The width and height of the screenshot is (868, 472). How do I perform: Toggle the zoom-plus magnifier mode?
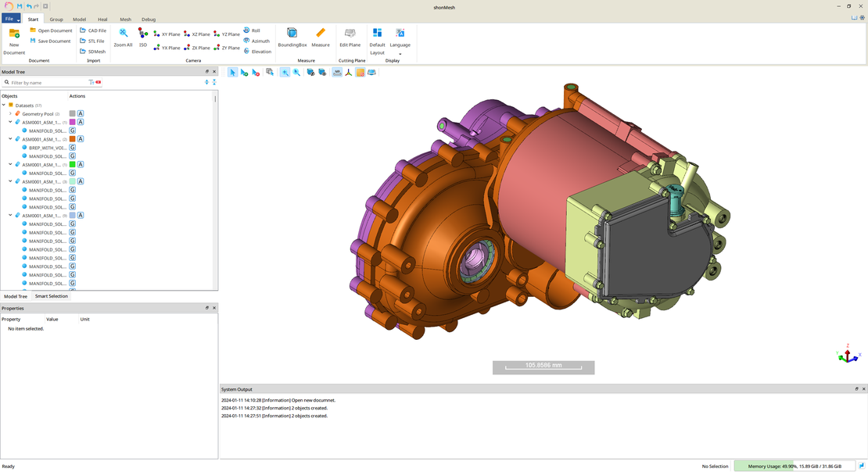click(x=285, y=73)
